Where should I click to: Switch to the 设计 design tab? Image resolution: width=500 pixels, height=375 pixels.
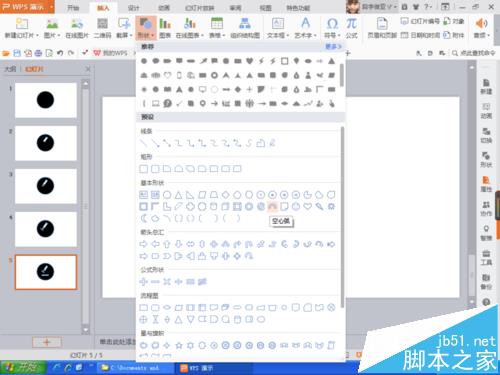click(133, 8)
